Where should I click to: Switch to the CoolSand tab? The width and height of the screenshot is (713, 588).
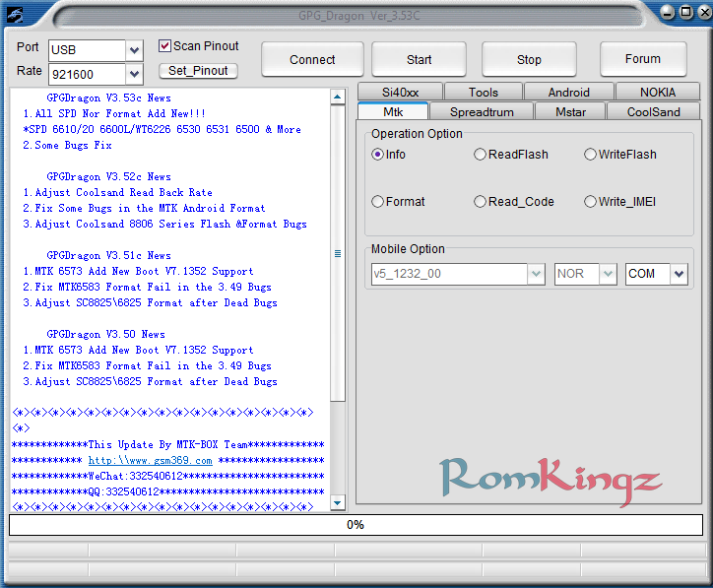click(654, 112)
